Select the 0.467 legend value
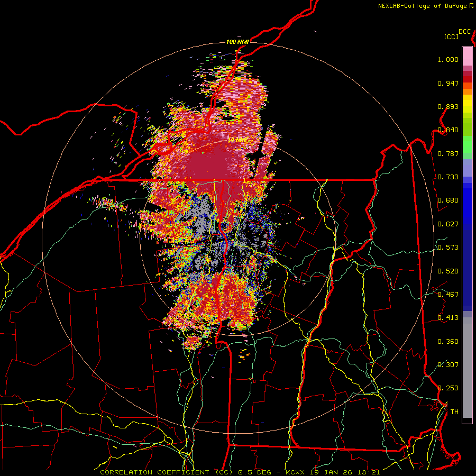This screenshot has width=476, height=476. coord(448,295)
